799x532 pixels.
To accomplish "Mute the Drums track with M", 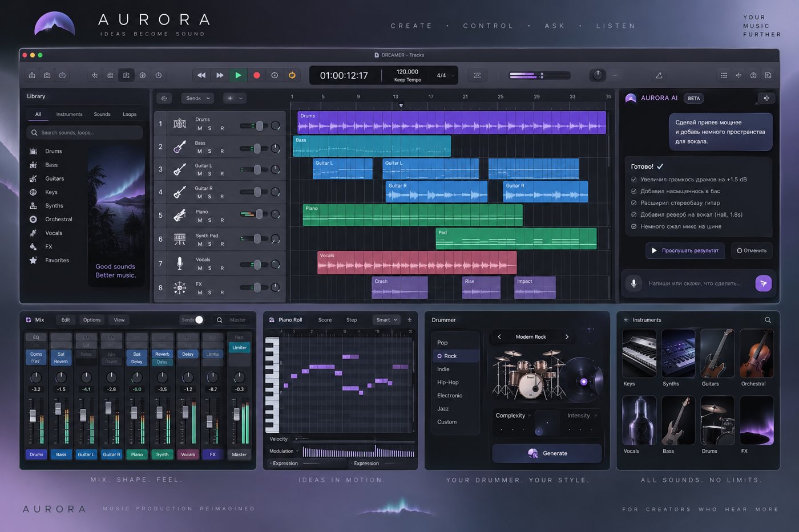I will click(x=199, y=128).
